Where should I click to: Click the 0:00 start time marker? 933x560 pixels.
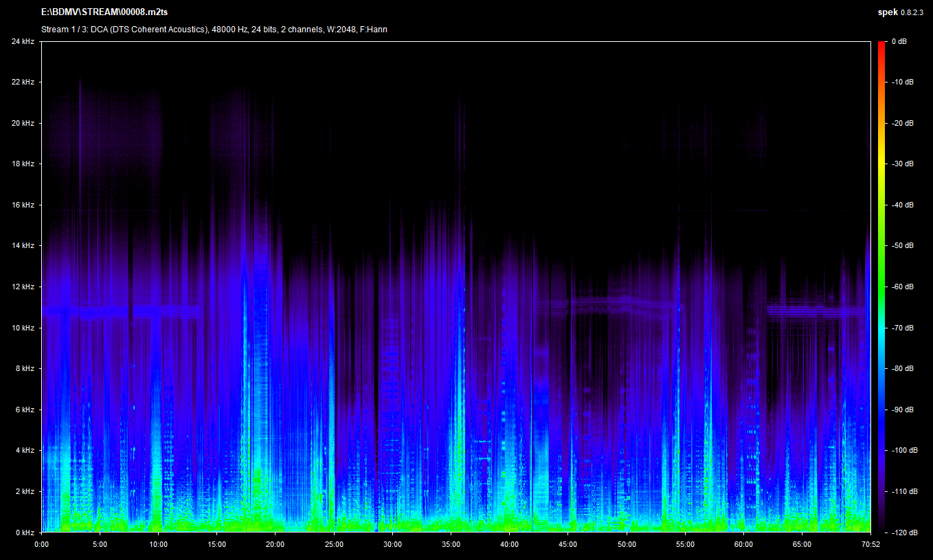42,544
